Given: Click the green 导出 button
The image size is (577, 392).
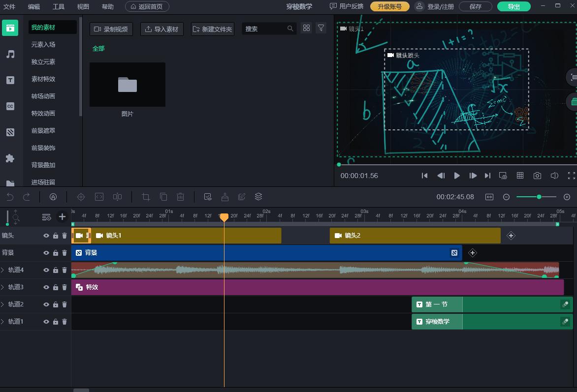Looking at the screenshot, I should 513,6.
